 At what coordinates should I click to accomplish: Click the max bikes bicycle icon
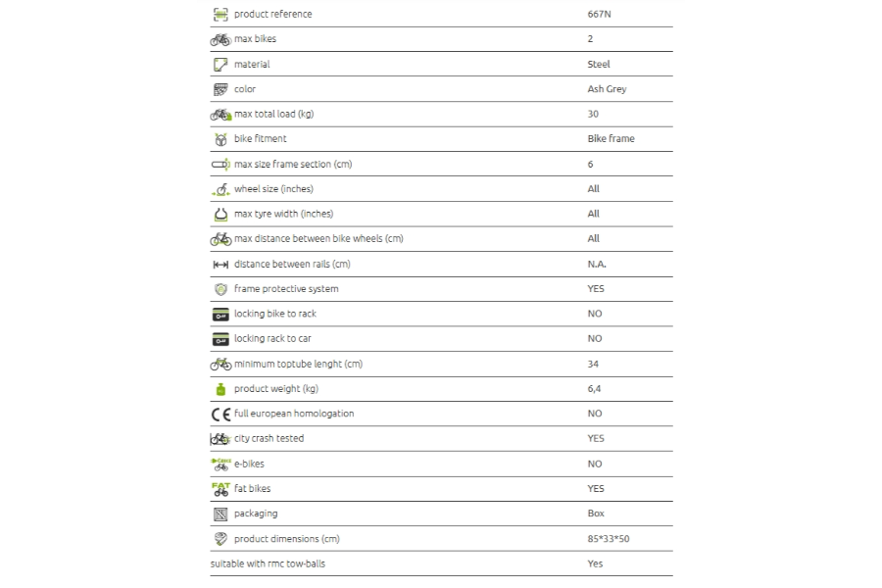(220, 39)
